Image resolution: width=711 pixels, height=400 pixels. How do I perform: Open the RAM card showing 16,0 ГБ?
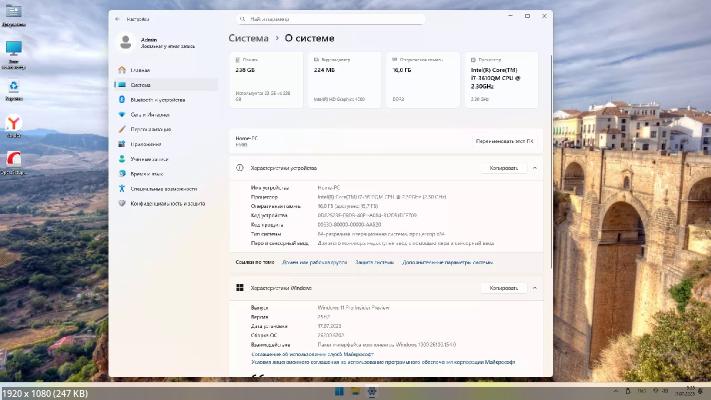[x=423, y=80]
